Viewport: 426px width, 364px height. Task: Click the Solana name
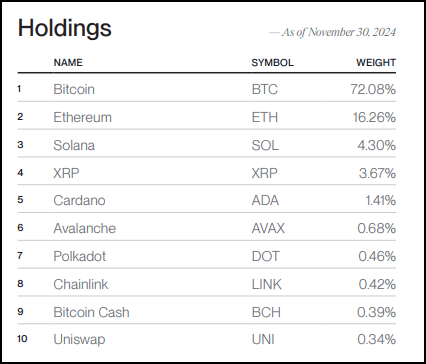coord(74,145)
